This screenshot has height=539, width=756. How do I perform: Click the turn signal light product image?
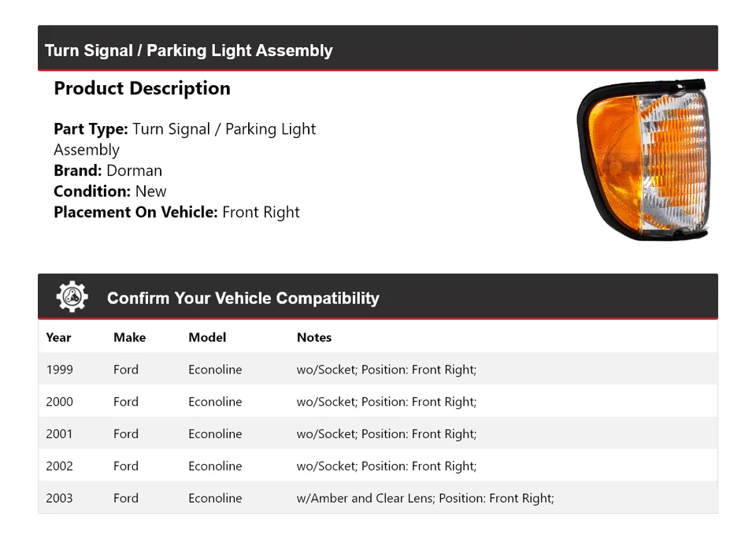643,159
